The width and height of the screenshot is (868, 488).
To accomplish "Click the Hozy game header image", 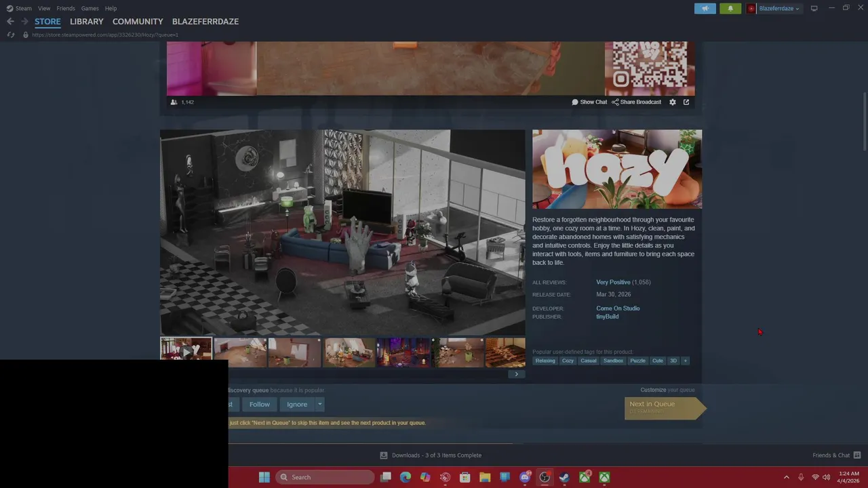I will [617, 169].
